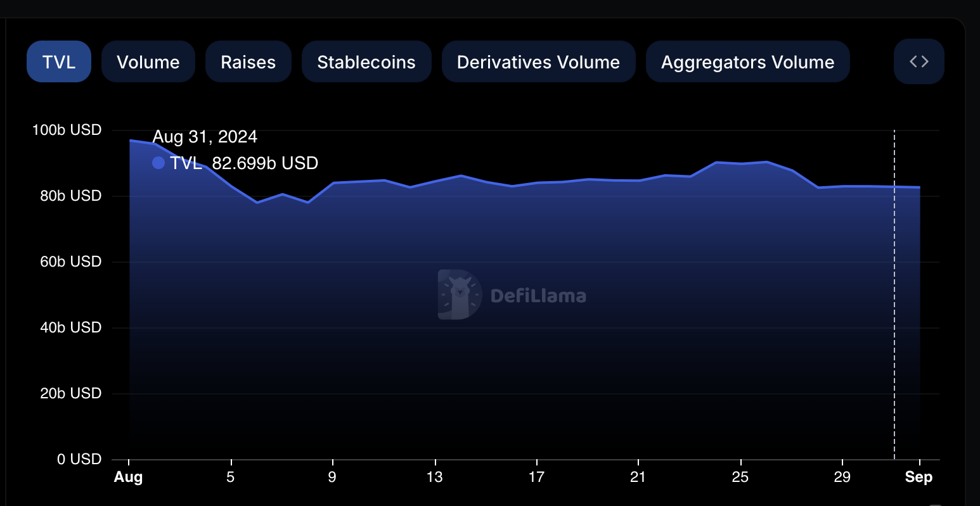Click the x-axis date label 5
The image size is (980, 506).
231,477
